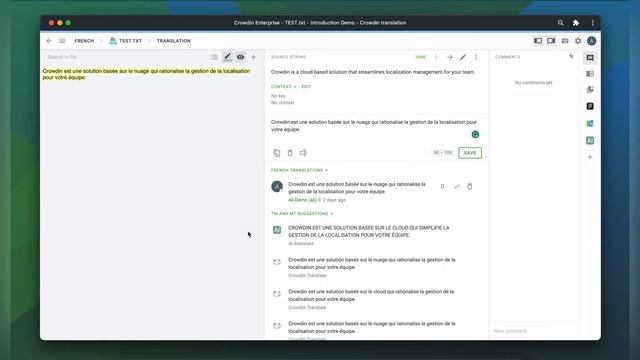Viewport: 640px width, 360px height.
Task: Open the Comments panel tab icon
Action: point(590,58)
